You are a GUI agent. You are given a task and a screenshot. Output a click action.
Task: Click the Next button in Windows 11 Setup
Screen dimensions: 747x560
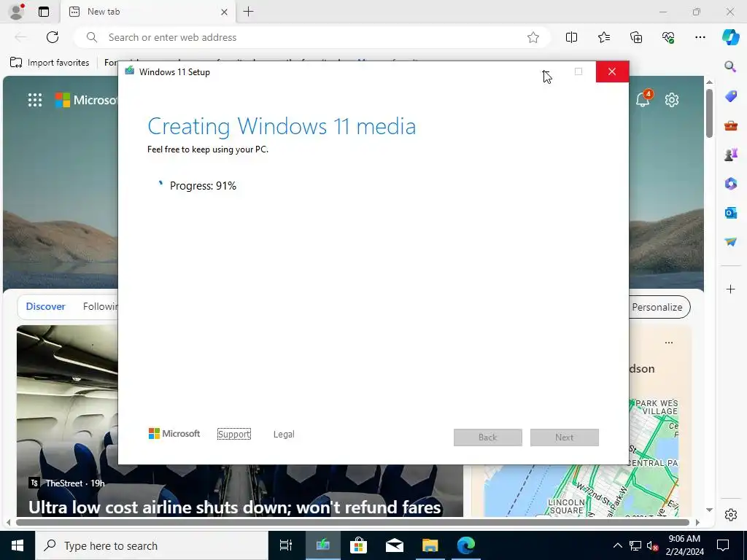pyautogui.click(x=565, y=437)
